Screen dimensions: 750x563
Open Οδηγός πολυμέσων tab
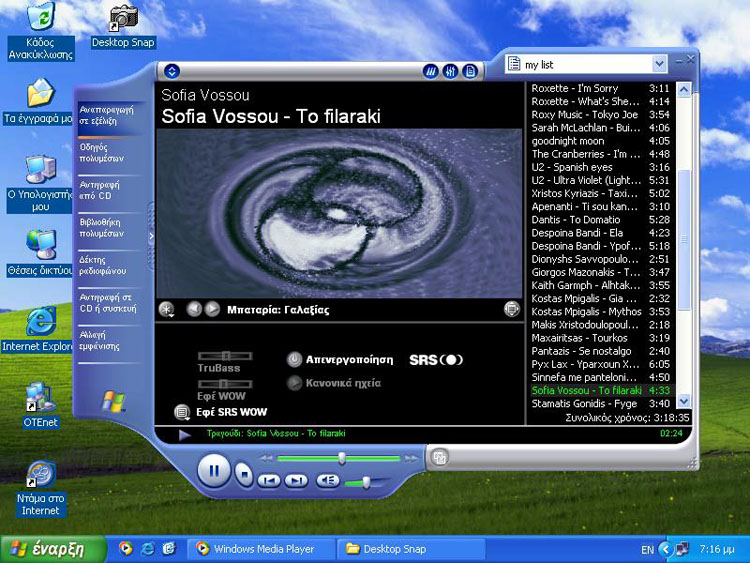[108, 153]
